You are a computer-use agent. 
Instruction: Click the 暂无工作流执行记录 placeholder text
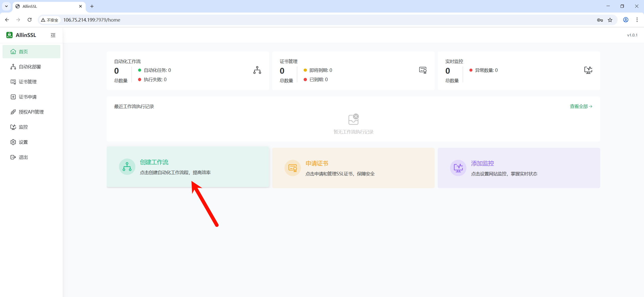click(353, 132)
